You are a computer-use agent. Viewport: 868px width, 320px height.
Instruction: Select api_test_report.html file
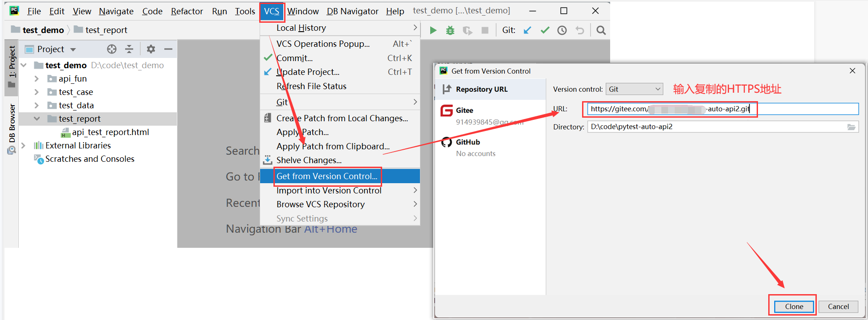110,132
